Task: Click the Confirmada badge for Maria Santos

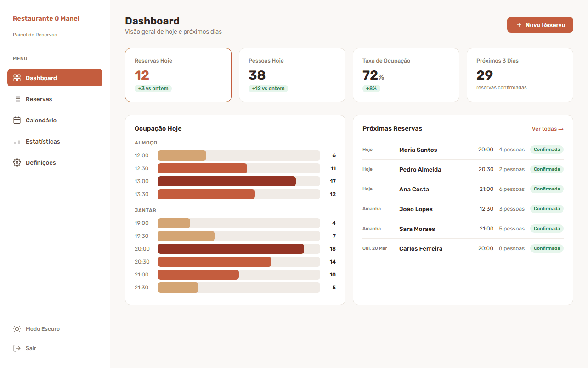Action: pyautogui.click(x=547, y=149)
